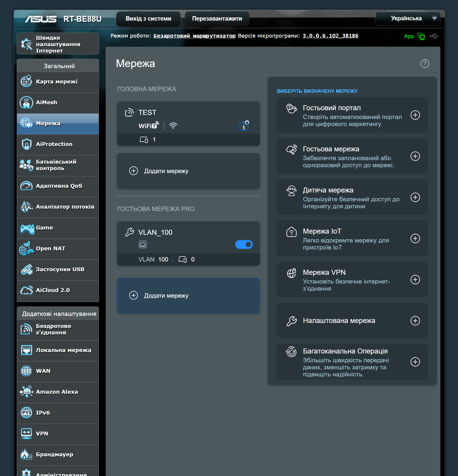Click the wrench icon on VLAN_100 card
Viewport: 458px width, 476px height.
click(129, 232)
